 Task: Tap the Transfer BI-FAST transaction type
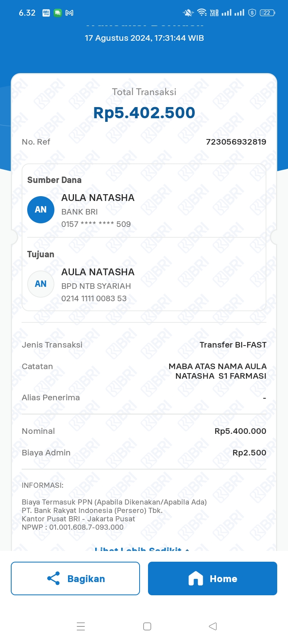(x=233, y=345)
